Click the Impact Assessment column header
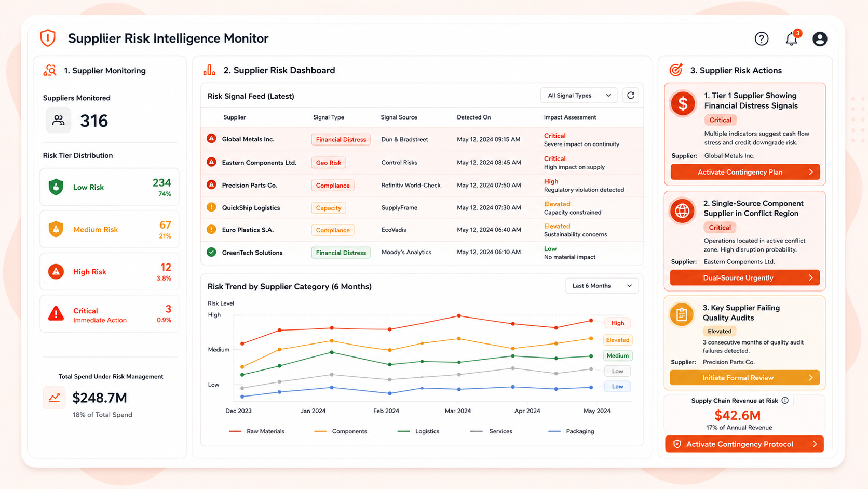Image resolution: width=868 pixels, height=489 pixels. [x=569, y=117]
